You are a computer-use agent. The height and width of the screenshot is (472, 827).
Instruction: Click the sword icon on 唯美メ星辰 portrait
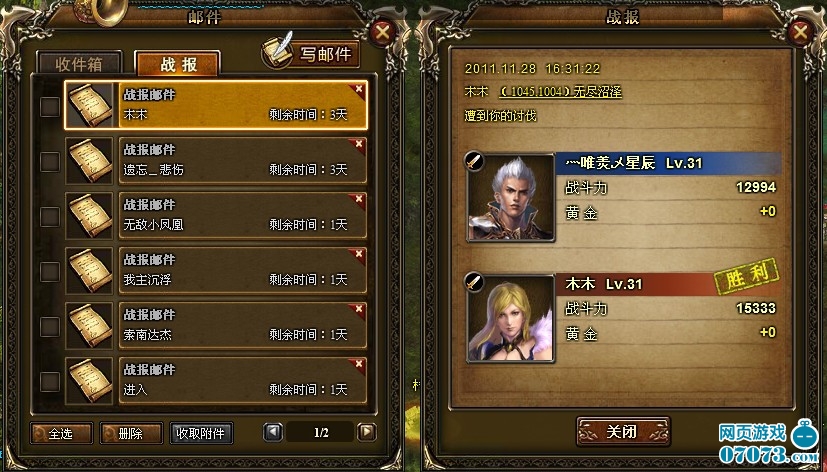[474, 161]
